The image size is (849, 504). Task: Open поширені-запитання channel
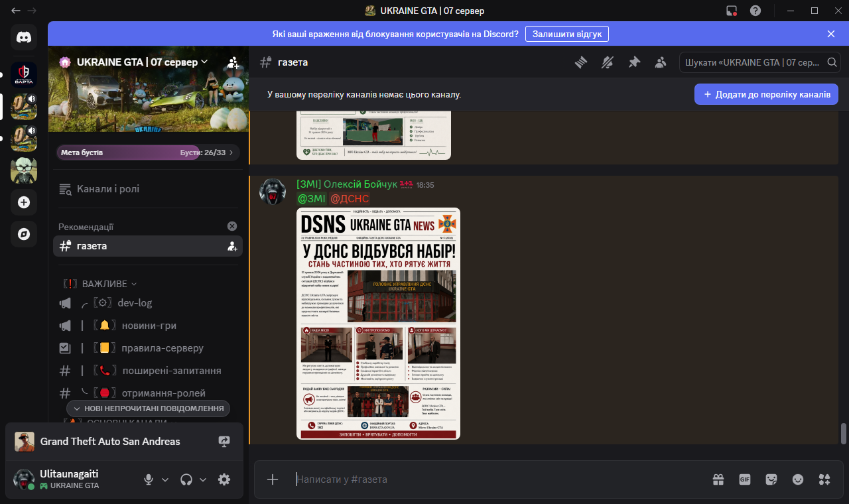click(x=147, y=371)
